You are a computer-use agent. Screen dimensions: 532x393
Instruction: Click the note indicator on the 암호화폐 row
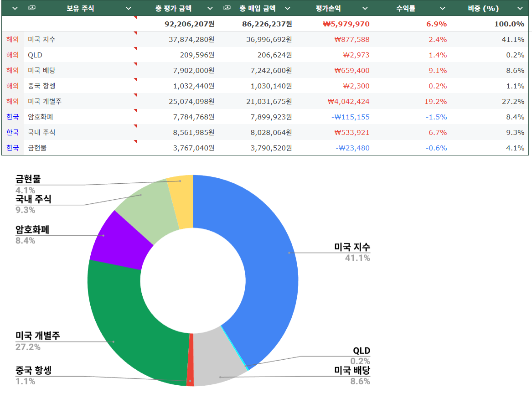pos(135,110)
